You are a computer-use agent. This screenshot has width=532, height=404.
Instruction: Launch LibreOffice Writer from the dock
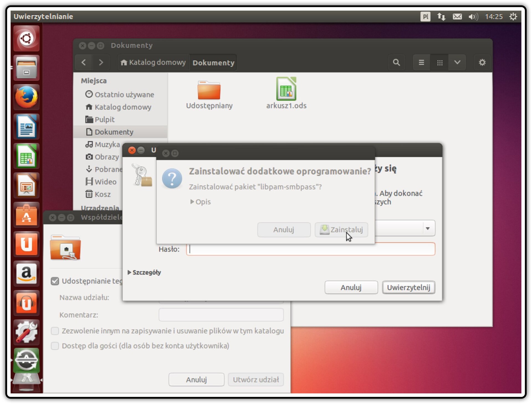click(26, 127)
